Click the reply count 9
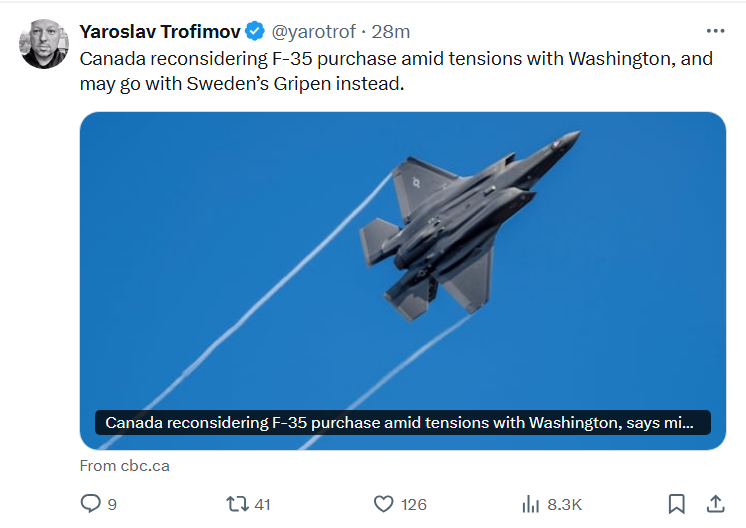Screen dimensions: 746x528 point(112,504)
